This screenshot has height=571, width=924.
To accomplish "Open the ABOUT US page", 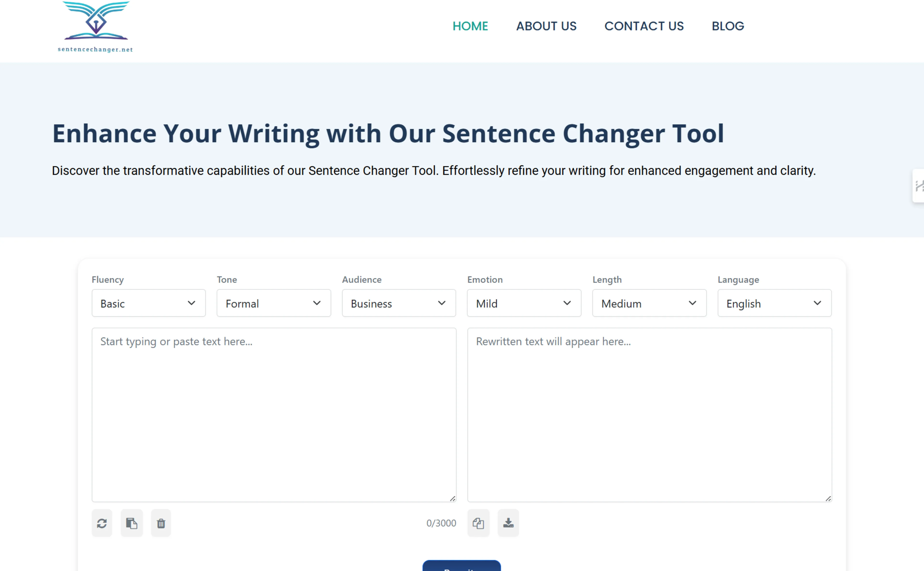I will [x=546, y=26].
